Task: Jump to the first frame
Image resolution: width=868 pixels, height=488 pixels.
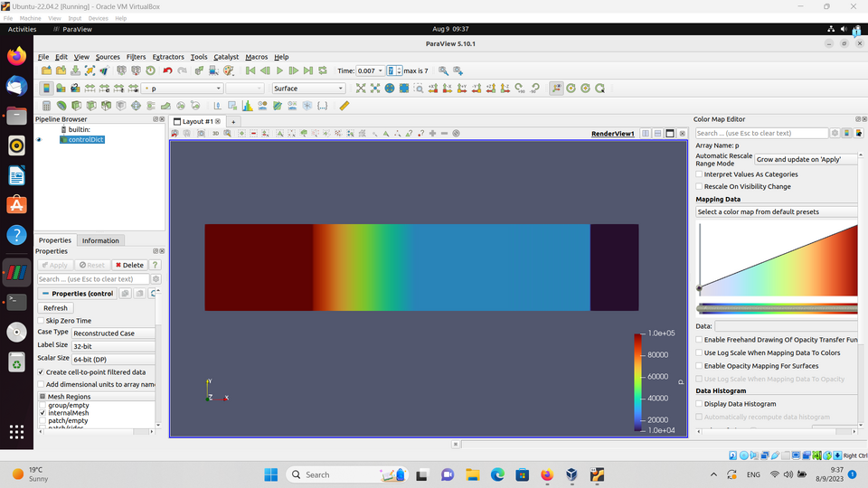Action: coord(250,70)
